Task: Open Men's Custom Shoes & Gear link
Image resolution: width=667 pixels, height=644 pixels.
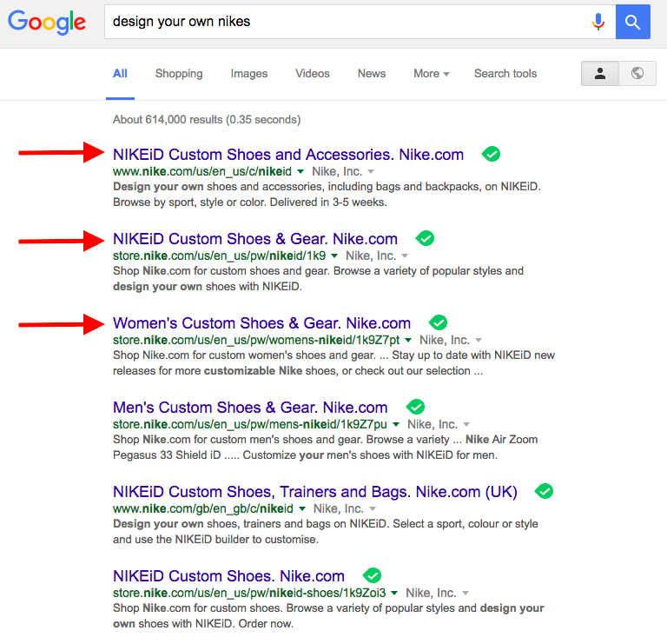Action: click(x=250, y=408)
